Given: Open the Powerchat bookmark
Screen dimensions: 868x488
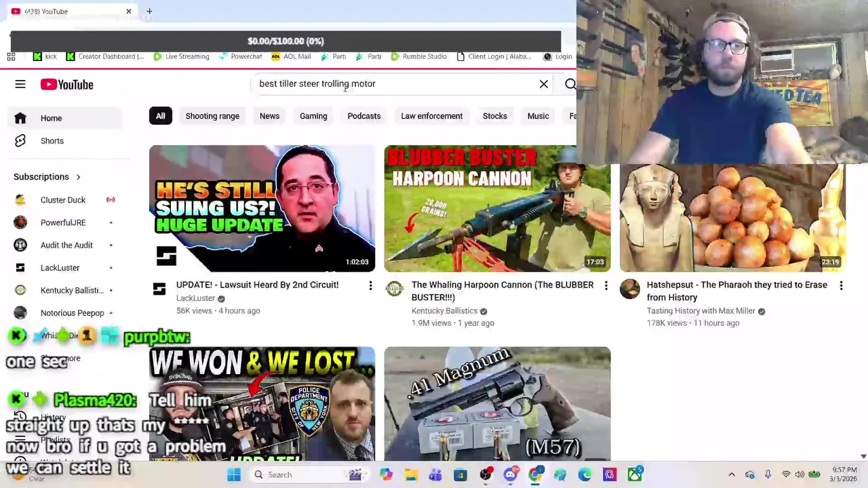Looking at the screenshot, I should (x=239, y=57).
